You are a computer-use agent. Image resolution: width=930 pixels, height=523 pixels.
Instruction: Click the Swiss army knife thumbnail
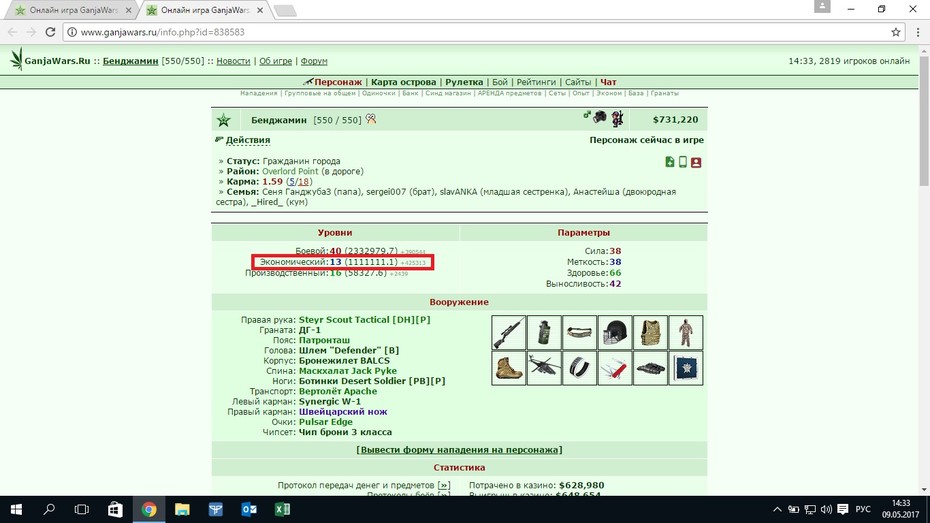[615, 368]
